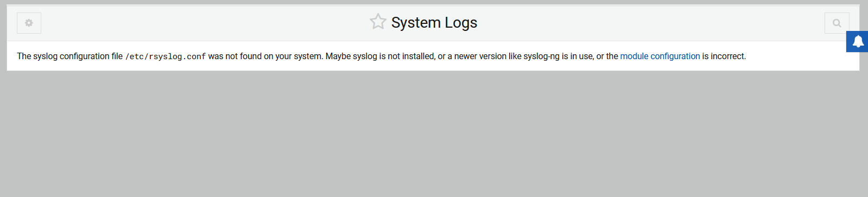Click the 'is incorrect.' ending text
Screen dimensions: 868x197
[724, 56]
